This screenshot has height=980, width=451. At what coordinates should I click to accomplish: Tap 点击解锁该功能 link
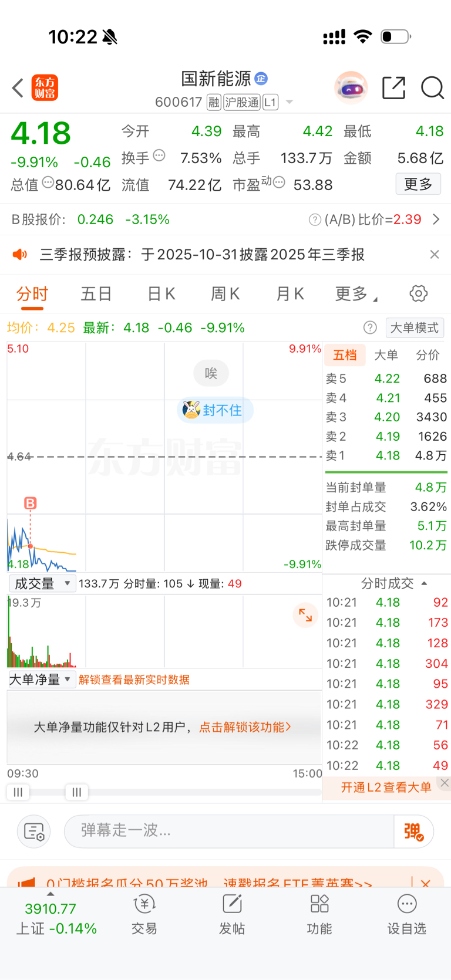click(x=245, y=727)
